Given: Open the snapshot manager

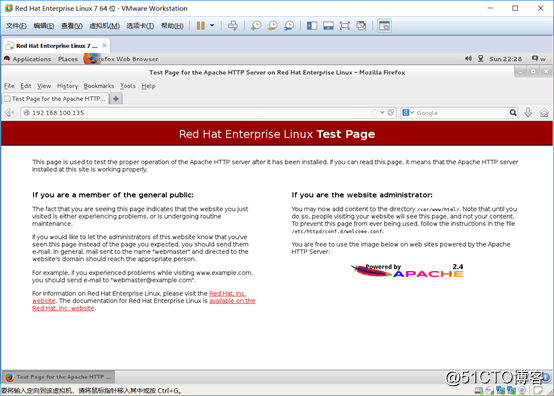Looking at the screenshot, I should pos(289,25).
